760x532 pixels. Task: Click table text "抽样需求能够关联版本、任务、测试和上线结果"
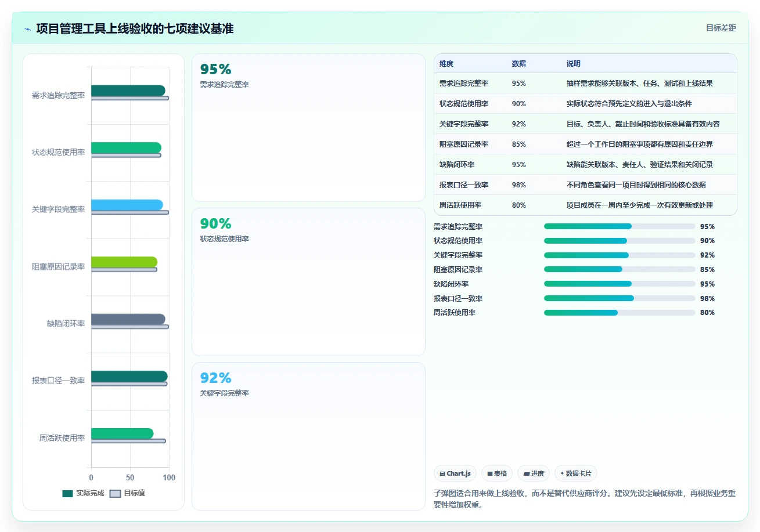(x=639, y=84)
